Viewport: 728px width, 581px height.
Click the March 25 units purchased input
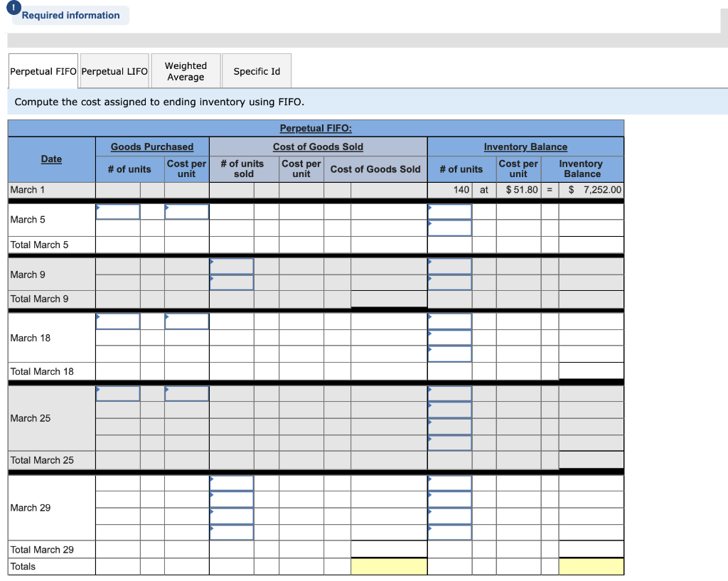(117, 393)
